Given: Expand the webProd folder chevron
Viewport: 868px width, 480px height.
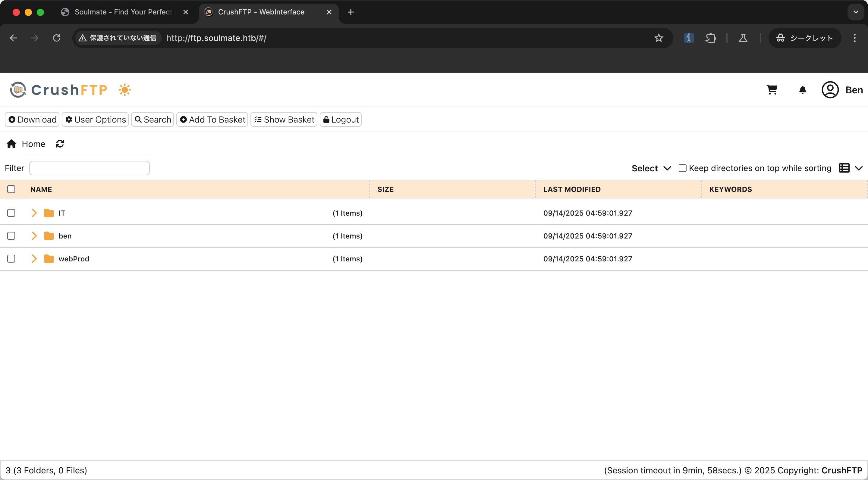Looking at the screenshot, I should [x=34, y=259].
